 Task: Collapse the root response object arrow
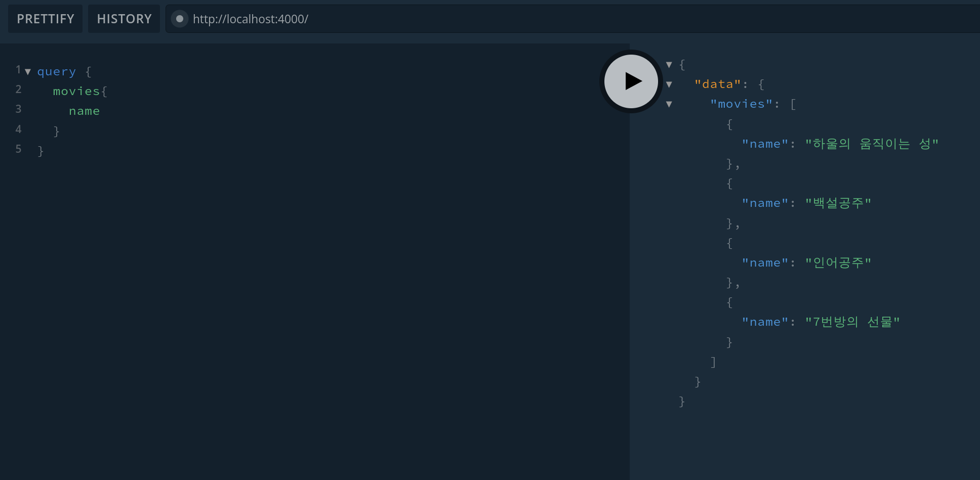click(x=669, y=65)
